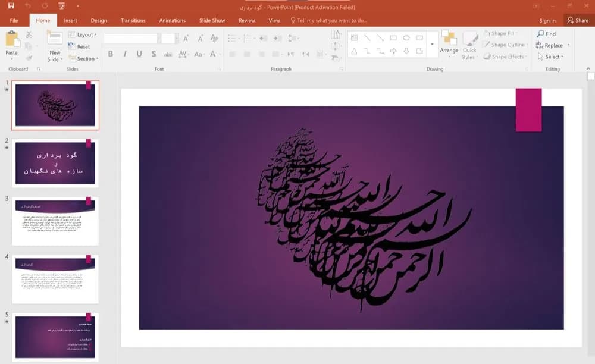Click the Text Direction icon in Paragraph group
Image resolution: width=595 pixels, height=364 pixels.
(x=336, y=35)
